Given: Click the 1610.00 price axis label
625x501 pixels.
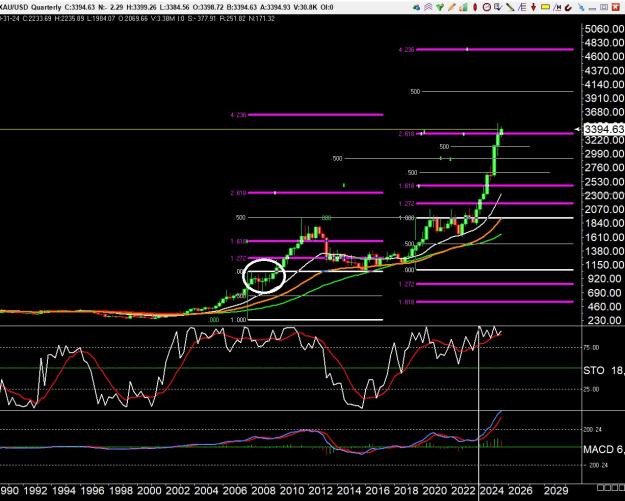Looking at the screenshot, I should pyautogui.click(x=603, y=237).
